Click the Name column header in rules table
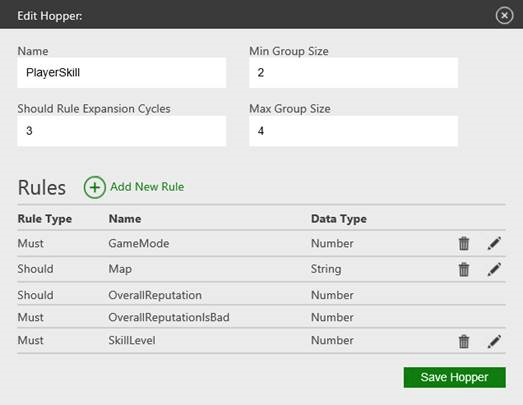This screenshot has width=523, height=405. [x=125, y=219]
